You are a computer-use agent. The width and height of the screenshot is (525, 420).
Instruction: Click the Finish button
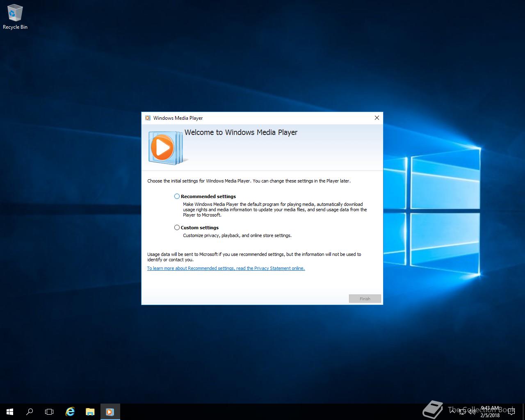365,299
